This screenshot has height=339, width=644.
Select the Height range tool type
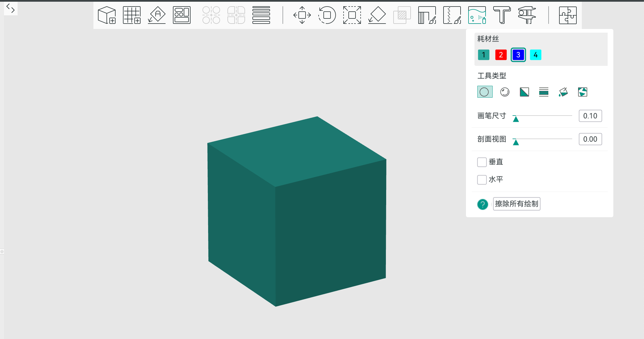click(543, 92)
